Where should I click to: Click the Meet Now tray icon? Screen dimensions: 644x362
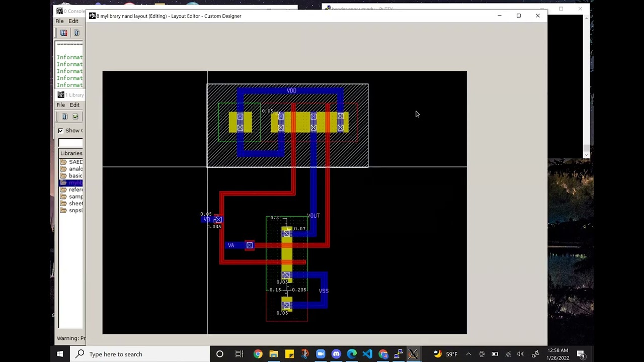coord(482,354)
